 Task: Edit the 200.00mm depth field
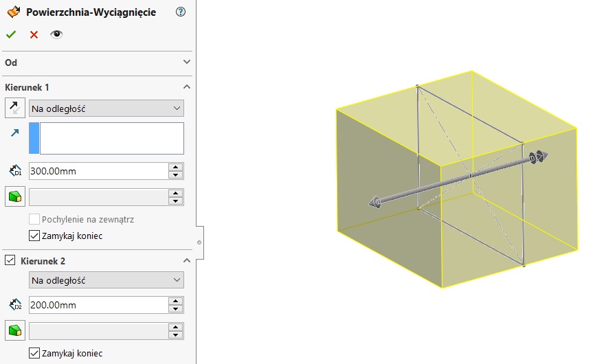tap(99, 305)
